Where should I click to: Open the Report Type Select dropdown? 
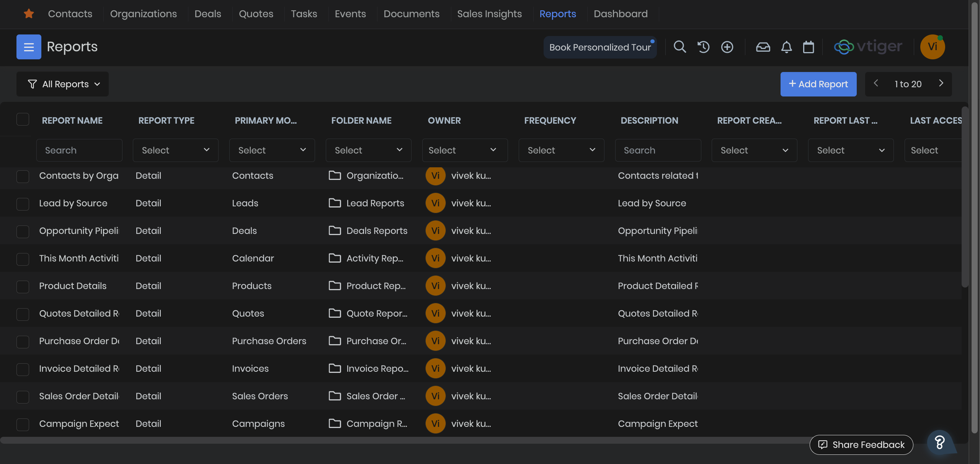175,150
